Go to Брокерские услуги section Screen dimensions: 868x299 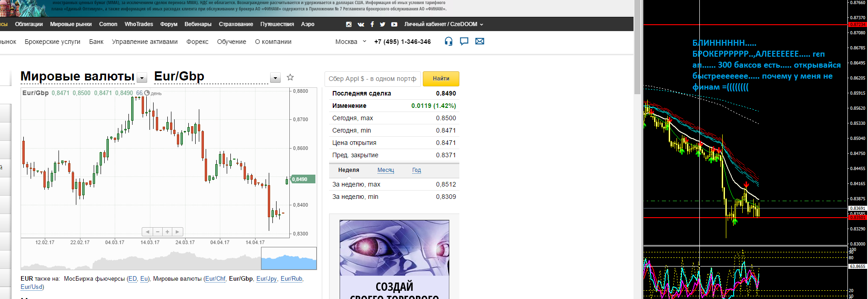point(53,42)
